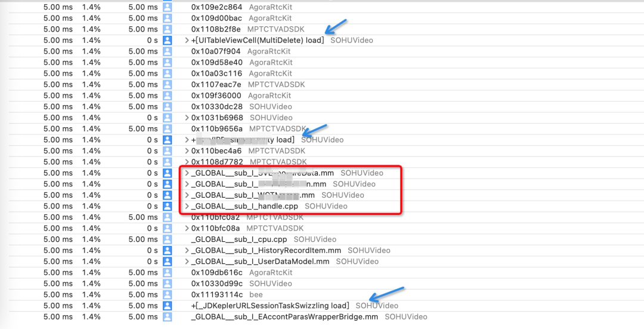Select the symbol text 0x10a07f904
Image resolution: width=644 pixels, height=329 pixels.
pyautogui.click(x=216, y=51)
